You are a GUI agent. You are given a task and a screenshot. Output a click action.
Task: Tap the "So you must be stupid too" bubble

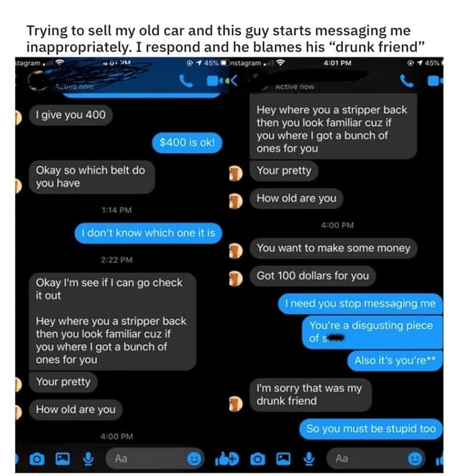click(371, 429)
